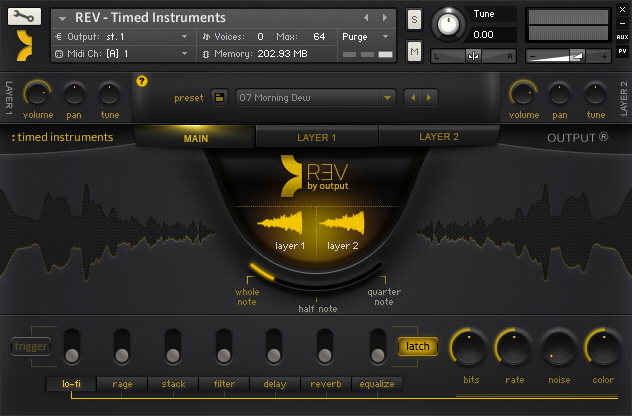Show the AUX sends panel
This screenshot has width=632, height=416.
point(622,37)
